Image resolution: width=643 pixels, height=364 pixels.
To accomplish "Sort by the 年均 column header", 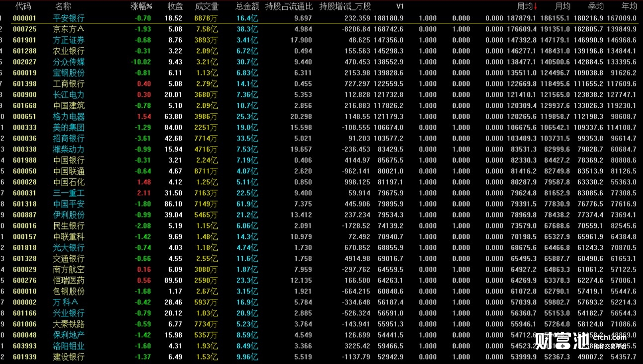I will [x=629, y=6].
